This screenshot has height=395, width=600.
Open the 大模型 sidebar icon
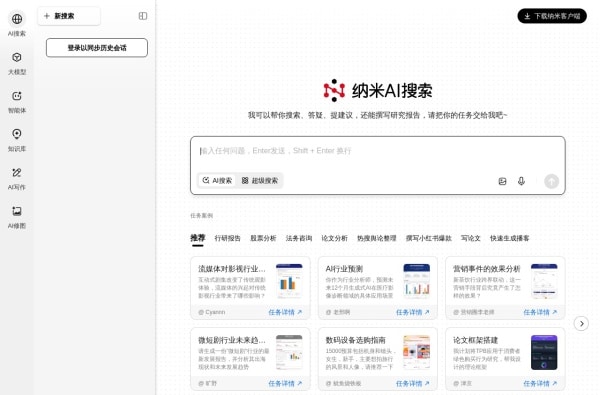click(17, 57)
